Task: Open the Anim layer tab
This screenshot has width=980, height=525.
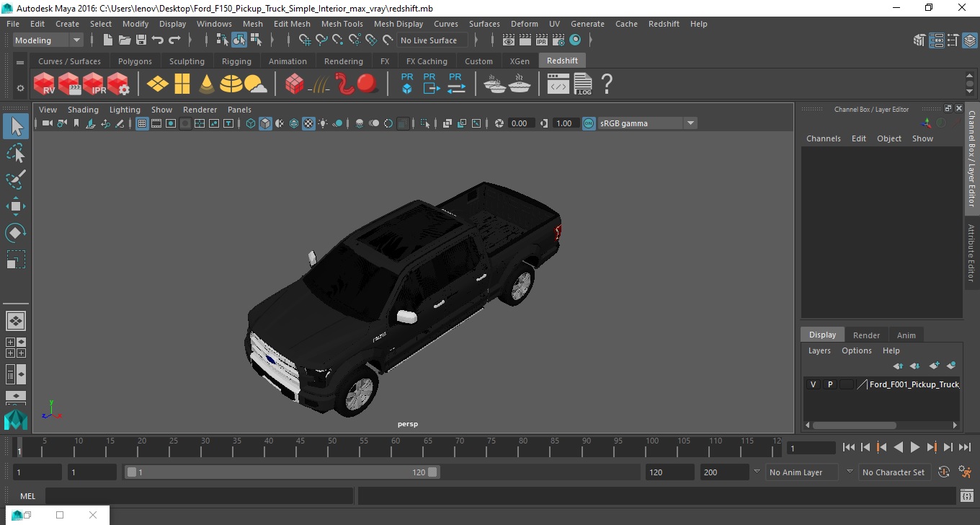Action: point(906,335)
